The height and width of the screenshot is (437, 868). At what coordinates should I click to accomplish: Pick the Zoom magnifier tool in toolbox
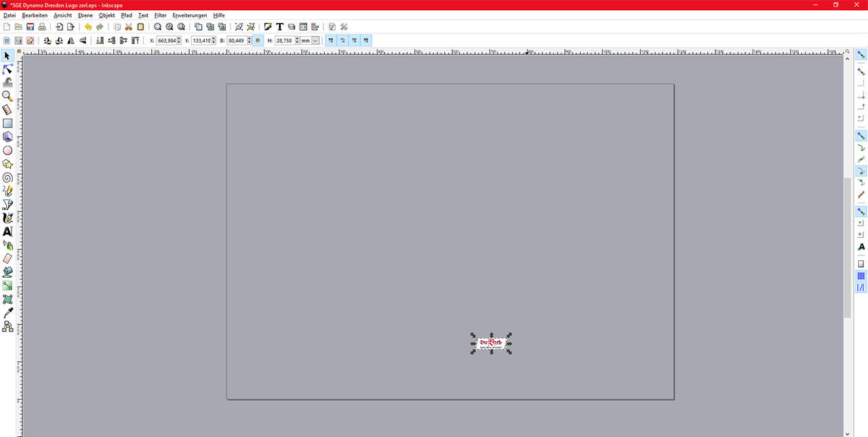[7, 96]
